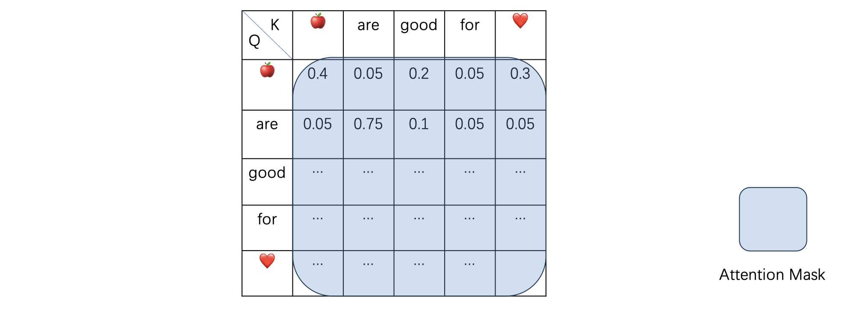
Task: Click the 0.3 cell in apple row
Action: (x=520, y=85)
